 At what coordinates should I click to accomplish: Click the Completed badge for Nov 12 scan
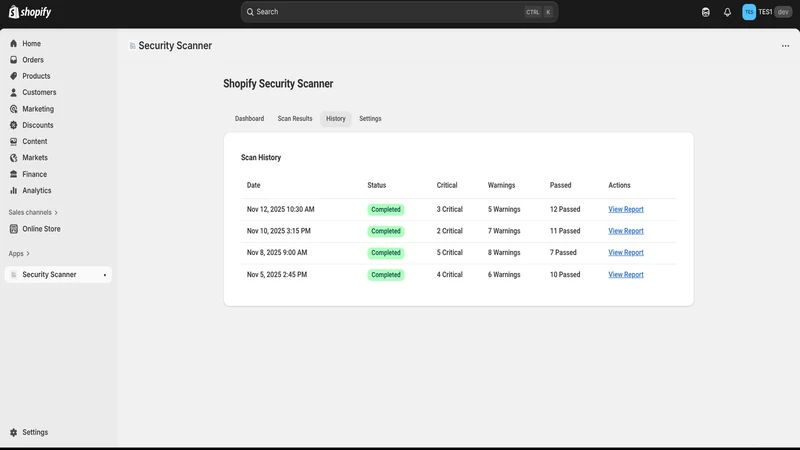pos(386,209)
